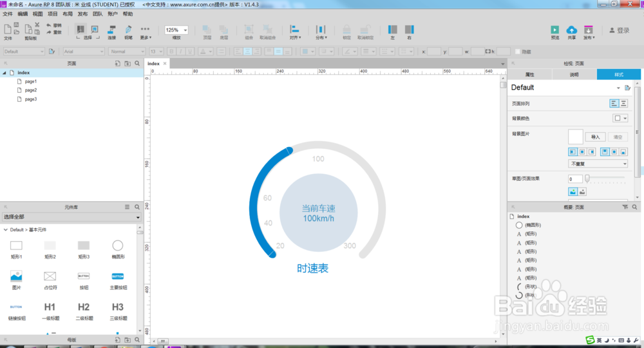Viewport: 644px width, 348px height.
Task: Click the filter icon in 概要 panel
Action: point(625,207)
